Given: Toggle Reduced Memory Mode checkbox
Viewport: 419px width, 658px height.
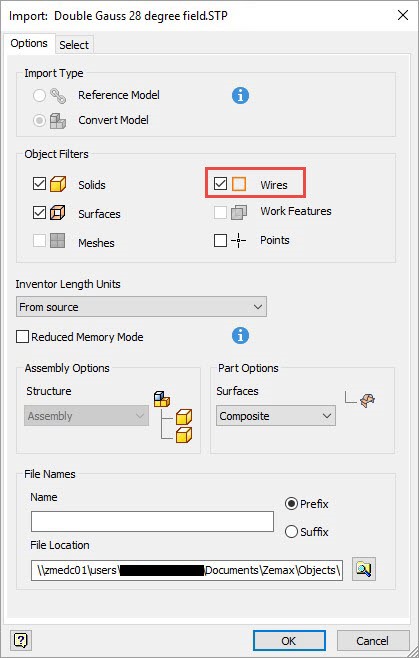Looking at the screenshot, I should click(22, 337).
